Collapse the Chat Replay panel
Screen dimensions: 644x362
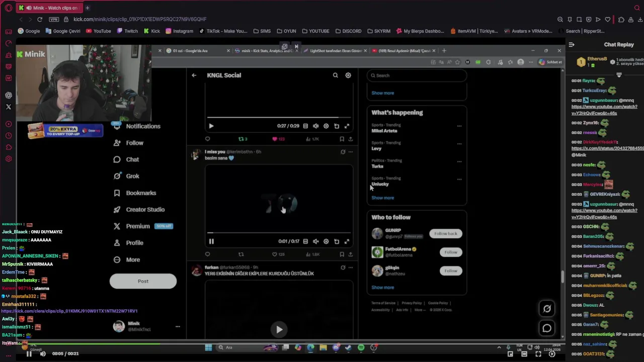click(x=572, y=45)
